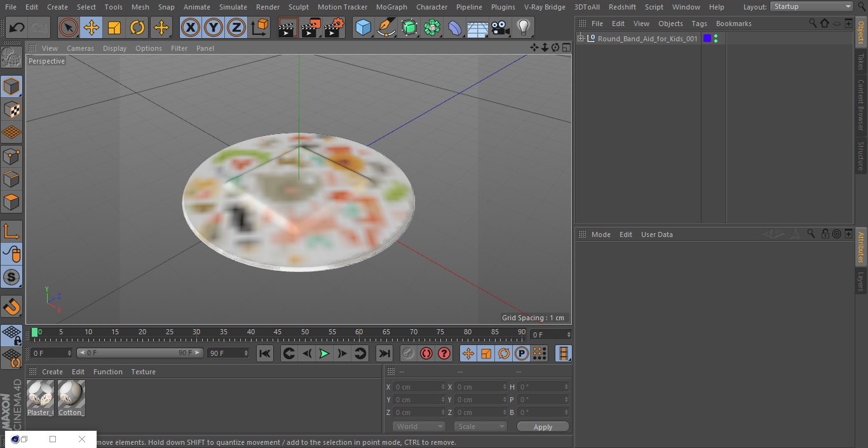Click the Record Active Objects button
The image size is (868, 448).
pyautogui.click(x=409, y=353)
